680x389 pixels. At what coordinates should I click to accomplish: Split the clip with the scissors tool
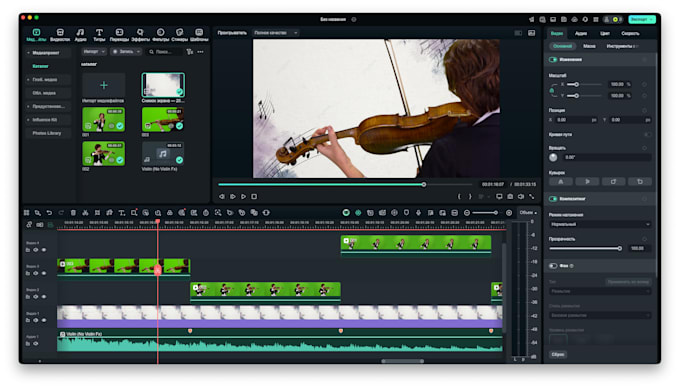coord(85,212)
